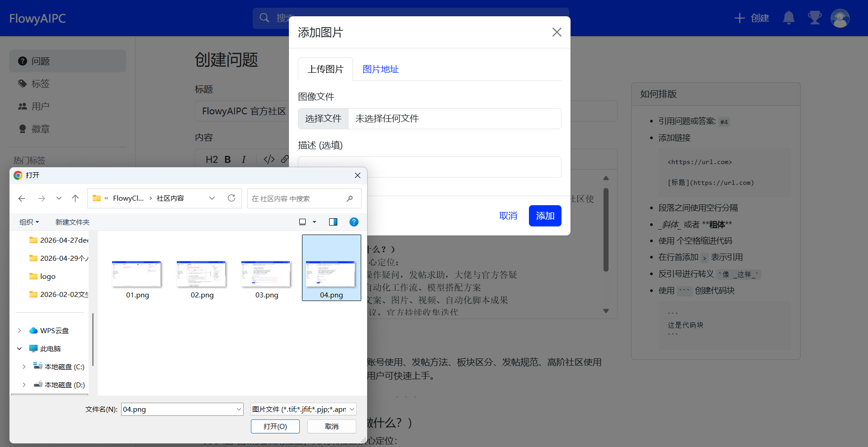Select 此电脑 in the navigation tree
Viewport: 868px width, 447px height.
pyautogui.click(x=45, y=348)
